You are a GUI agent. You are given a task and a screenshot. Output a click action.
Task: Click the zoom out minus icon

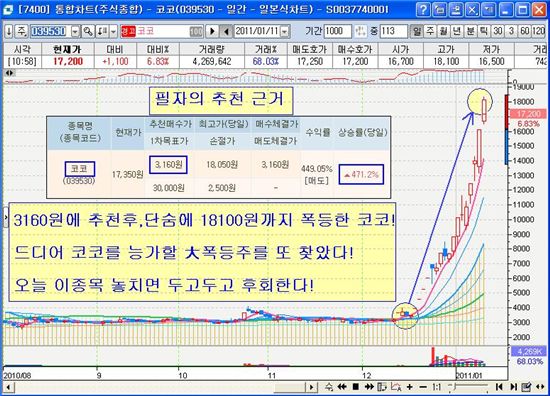[x=423, y=387]
